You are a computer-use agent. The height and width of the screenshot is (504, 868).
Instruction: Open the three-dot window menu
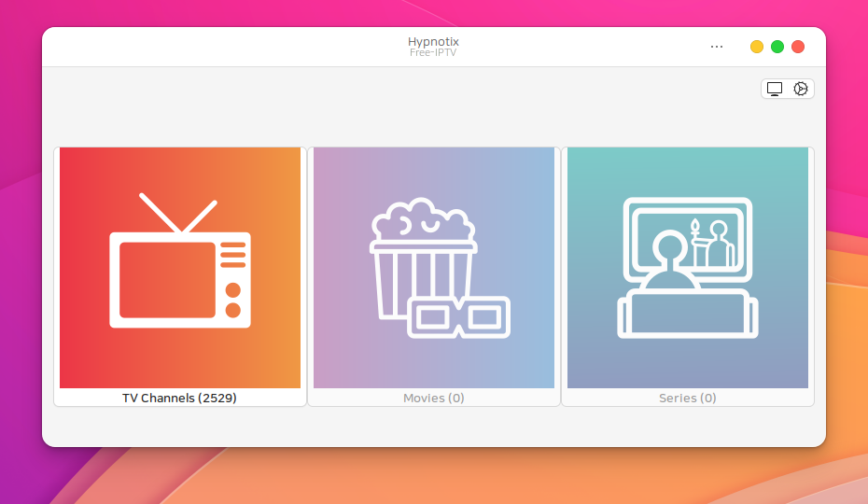[x=717, y=47]
